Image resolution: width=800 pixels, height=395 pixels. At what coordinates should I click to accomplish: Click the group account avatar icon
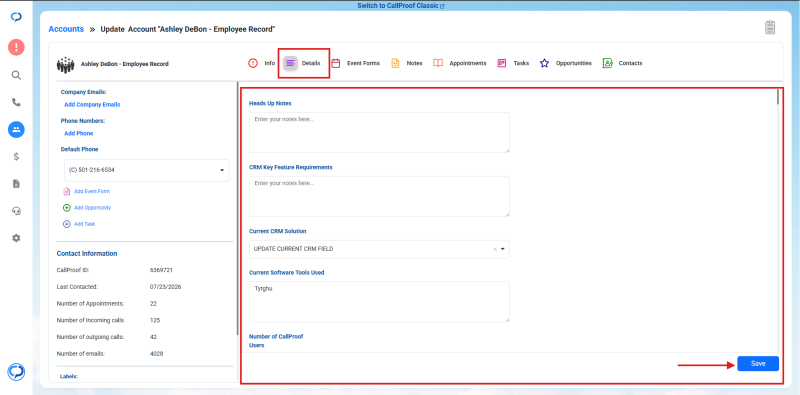click(x=65, y=64)
